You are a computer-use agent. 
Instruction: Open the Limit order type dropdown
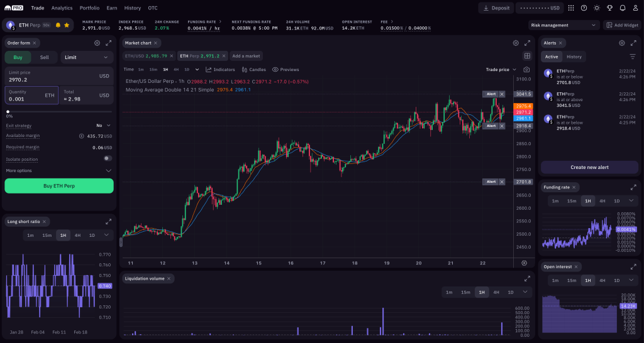[x=87, y=57]
